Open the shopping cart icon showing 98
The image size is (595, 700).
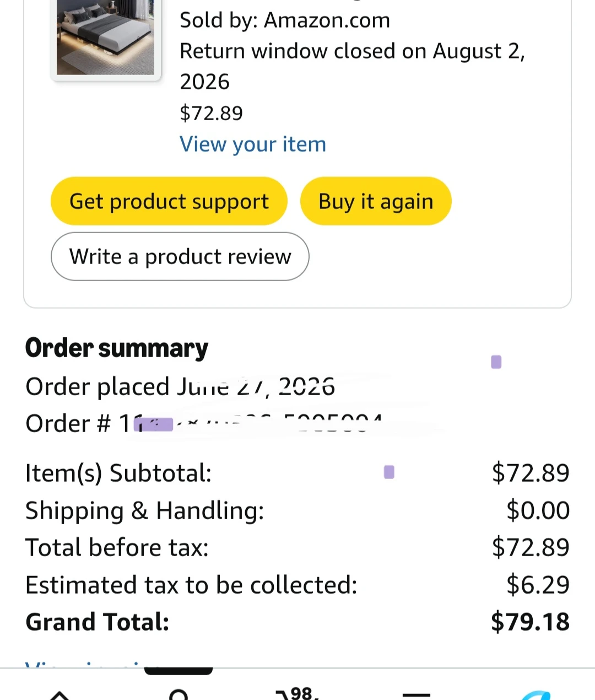click(297, 693)
